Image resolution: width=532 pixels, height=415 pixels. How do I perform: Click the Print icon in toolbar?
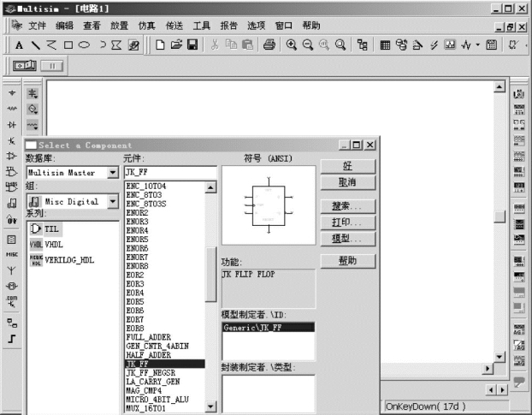[x=269, y=44]
